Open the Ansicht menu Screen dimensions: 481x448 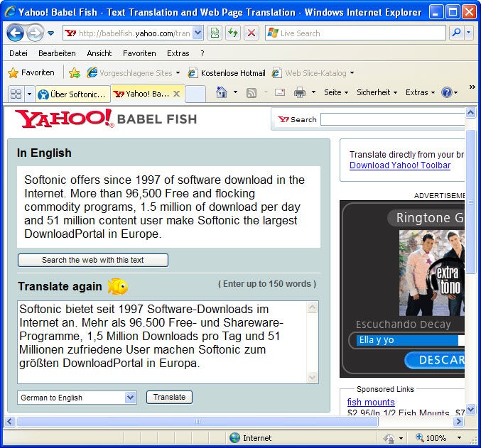(x=99, y=53)
